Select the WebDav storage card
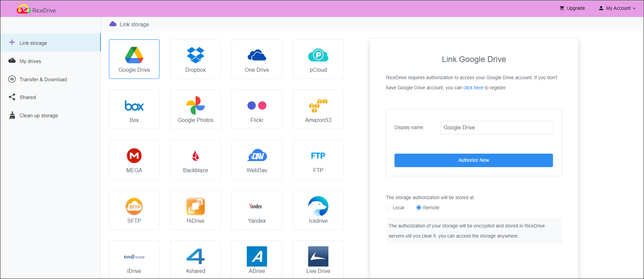644x279 pixels. pyautogui.click(x=257, y=160)
